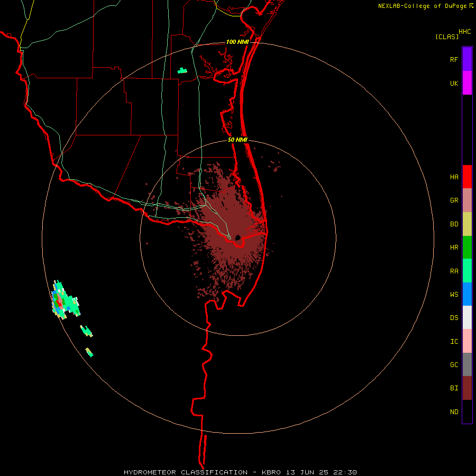Click the black radar site dot

click(x=237, y=237)
